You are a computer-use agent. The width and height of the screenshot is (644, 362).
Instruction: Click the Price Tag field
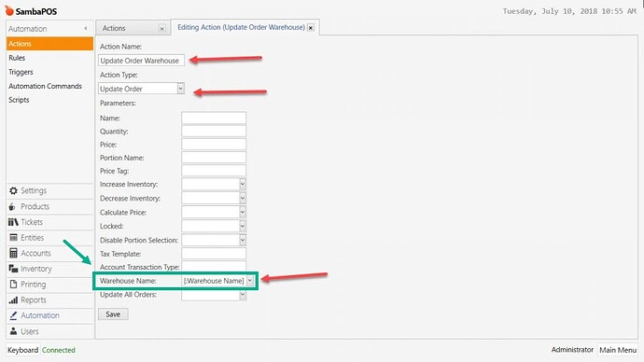point(214,171)
